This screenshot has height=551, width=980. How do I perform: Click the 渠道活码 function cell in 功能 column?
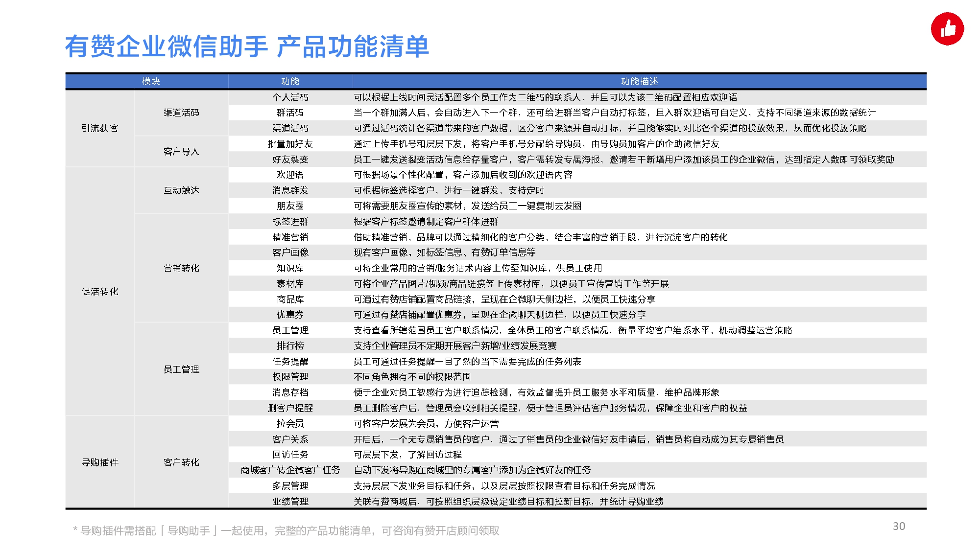pyautogui.click(x=290, y=128)
